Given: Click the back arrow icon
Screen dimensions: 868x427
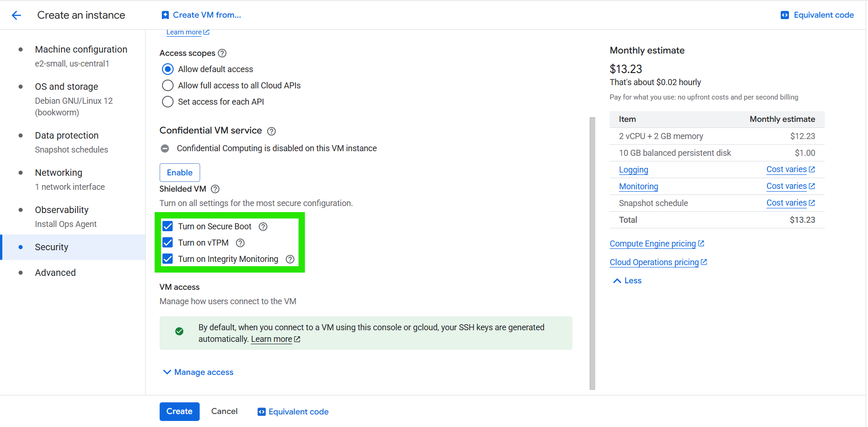Looking at the screenshot, I should pos(16,15).
